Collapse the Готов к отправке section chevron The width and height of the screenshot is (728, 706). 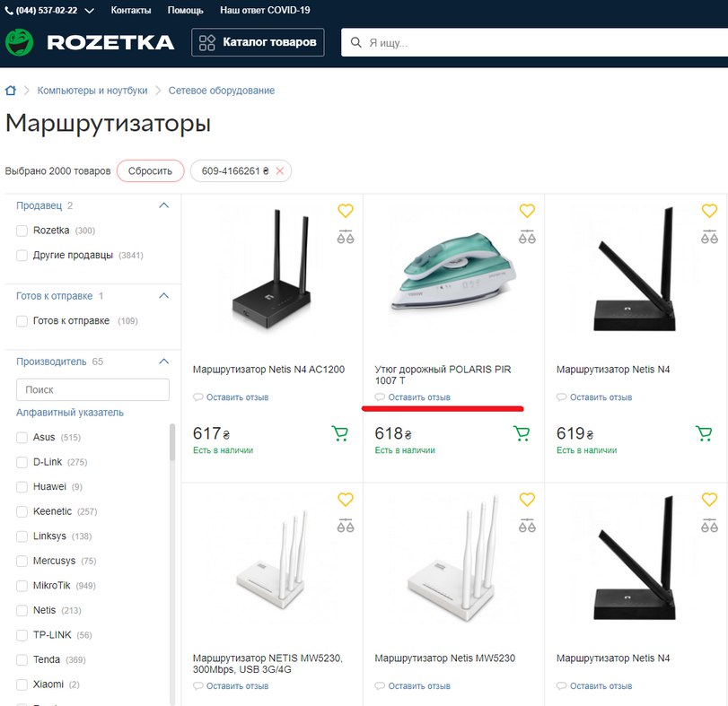pos(164,296)
